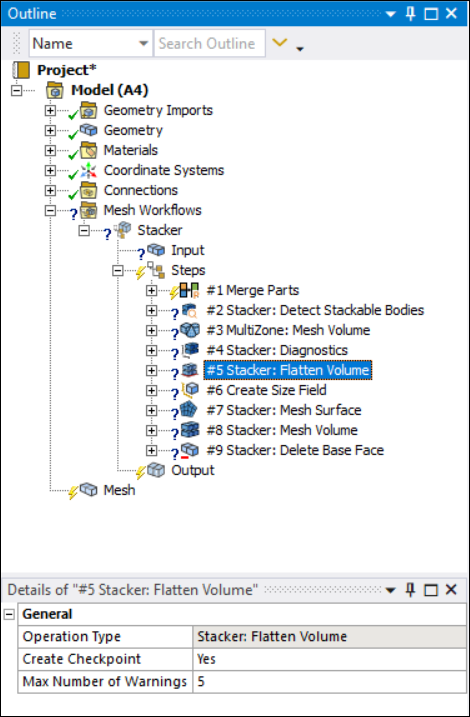The width and height of the screenshot is (470, 717).
Task: Click the Geometry Imports folder icon
Action: tap(88, 110)
